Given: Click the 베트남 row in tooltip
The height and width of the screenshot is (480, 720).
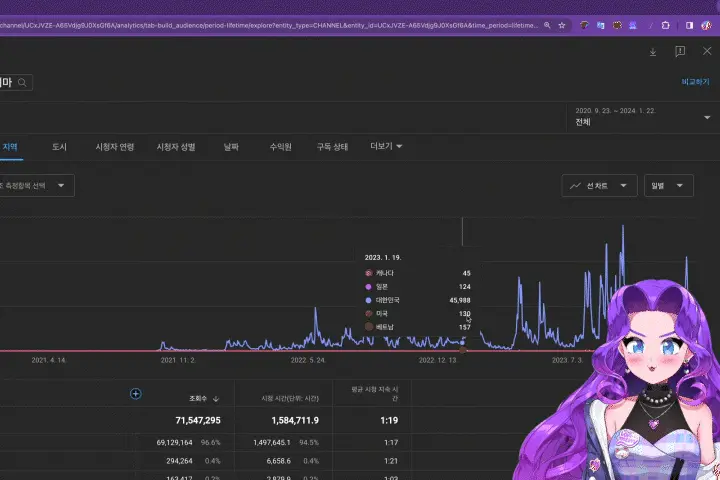Looking at the screenshot, I should pos(417,327).
